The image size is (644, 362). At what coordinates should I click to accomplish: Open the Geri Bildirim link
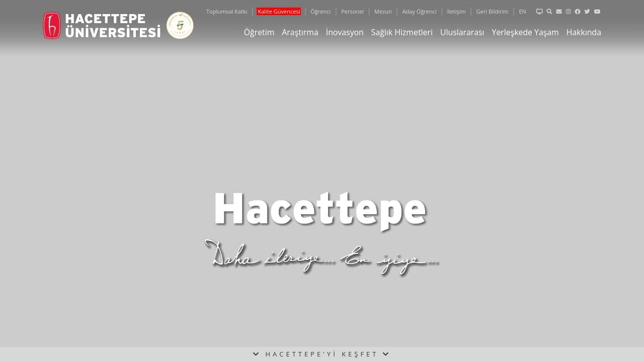pos(492,11)
